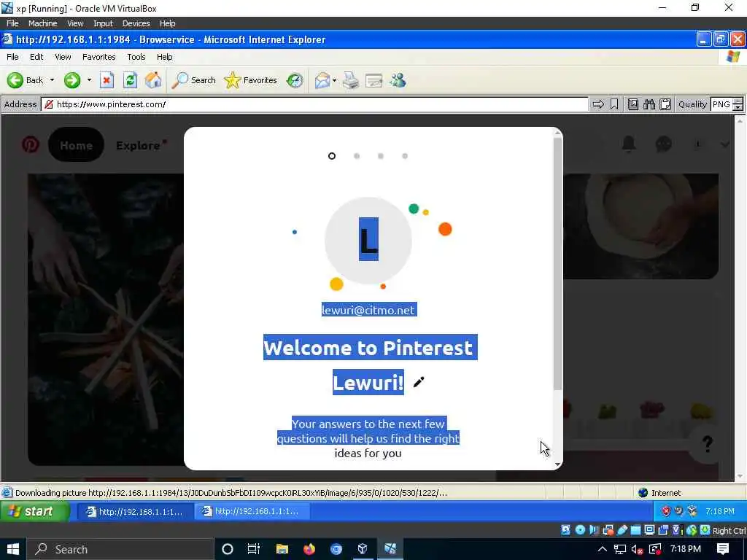This screenshot has height=560, width=747.
Task: Open Windows action center notifications
Action: pyautogui.click(x=723, y=549)
